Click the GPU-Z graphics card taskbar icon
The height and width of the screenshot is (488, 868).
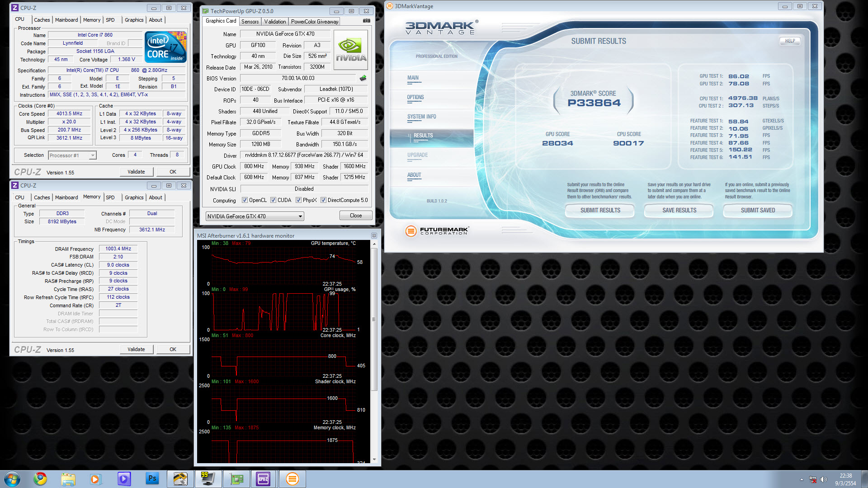236,479
